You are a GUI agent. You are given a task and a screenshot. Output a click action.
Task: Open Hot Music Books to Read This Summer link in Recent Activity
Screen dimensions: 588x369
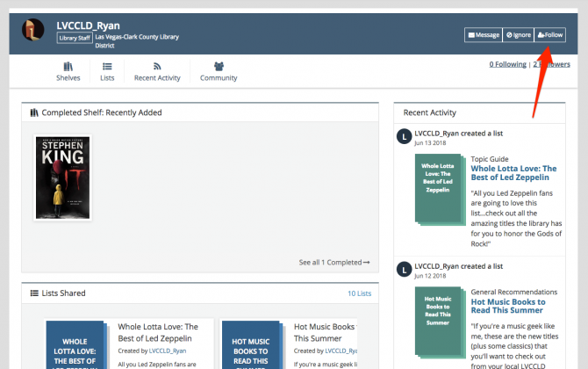[x=507, y=307]
